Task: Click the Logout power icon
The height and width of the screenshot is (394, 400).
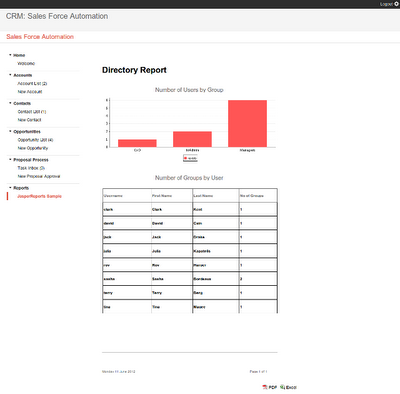Action: (x=396, y=4)
